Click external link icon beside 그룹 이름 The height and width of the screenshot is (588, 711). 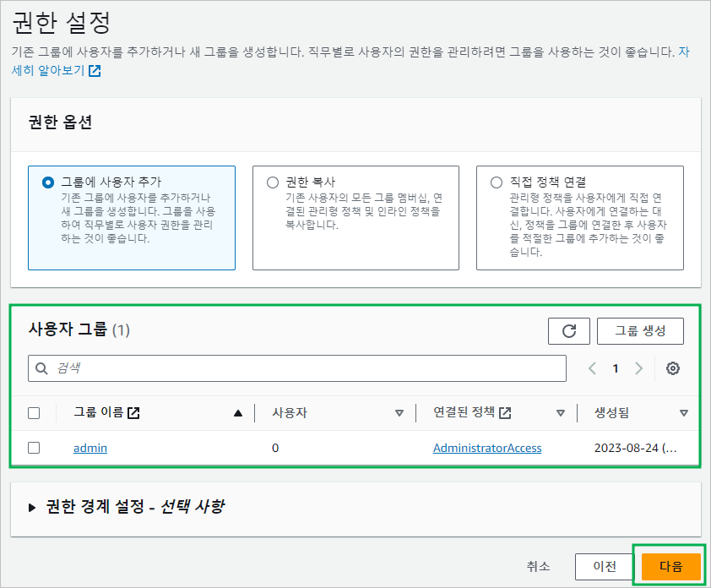pyautogui.click(x=133, y=413)
